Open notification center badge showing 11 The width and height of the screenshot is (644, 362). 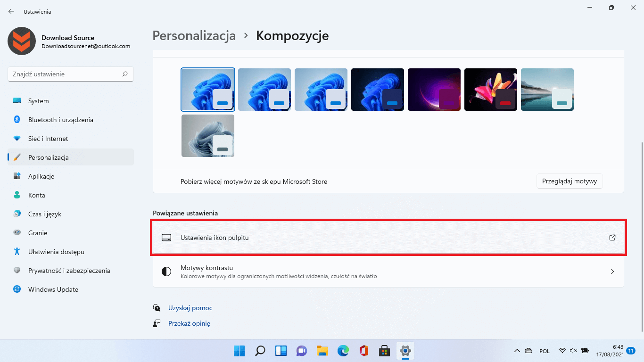[631, 351]
